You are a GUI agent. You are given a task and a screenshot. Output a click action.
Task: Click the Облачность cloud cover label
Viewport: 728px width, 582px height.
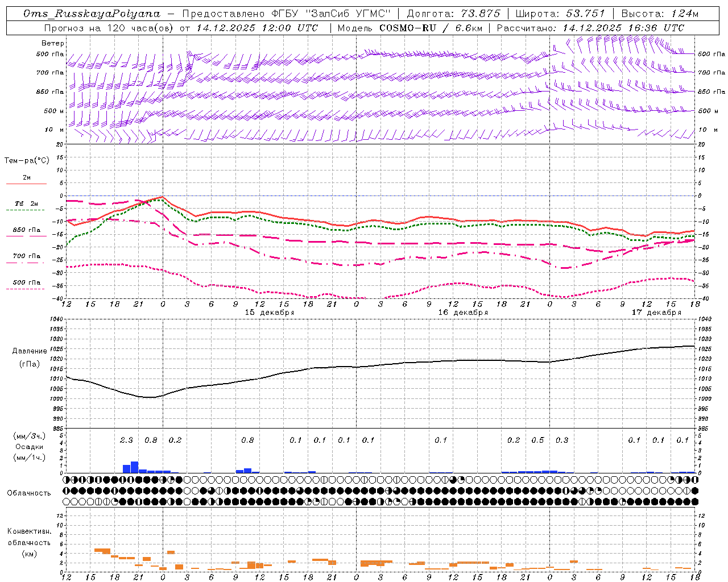[x=29, y=493]
